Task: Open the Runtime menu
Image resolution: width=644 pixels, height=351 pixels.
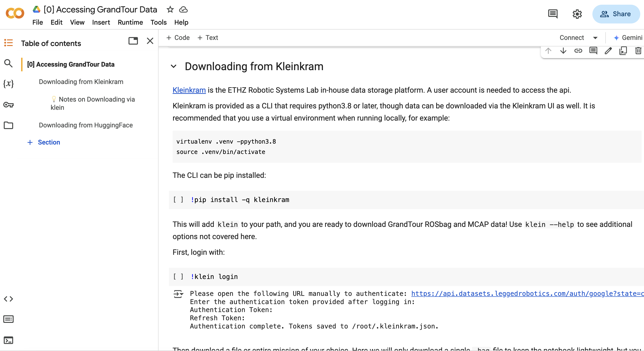Action: (130, 23)
